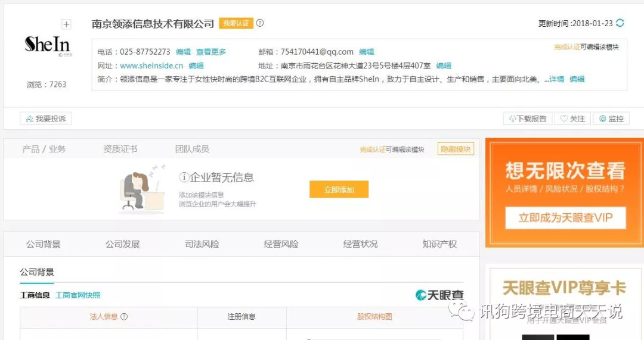644x340 pixels.
Task: Edit the email 754170441@qq.com
Action: [x=366, y=52]
